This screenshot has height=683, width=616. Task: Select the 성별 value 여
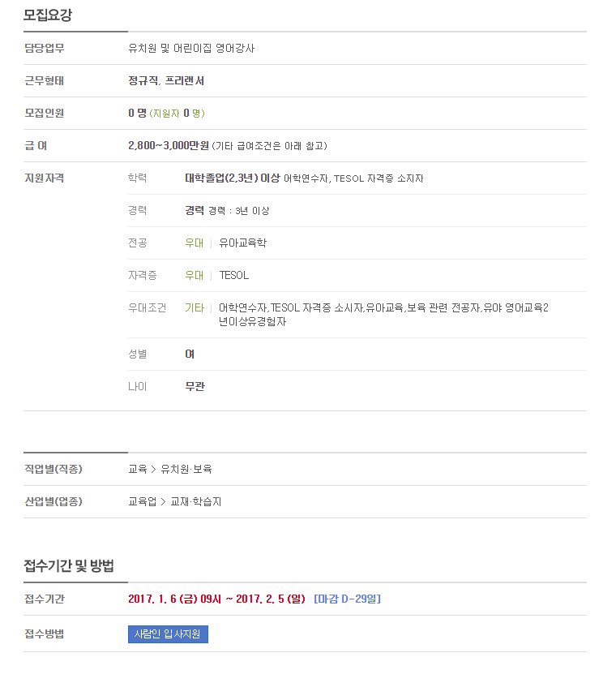pos(190,354)
